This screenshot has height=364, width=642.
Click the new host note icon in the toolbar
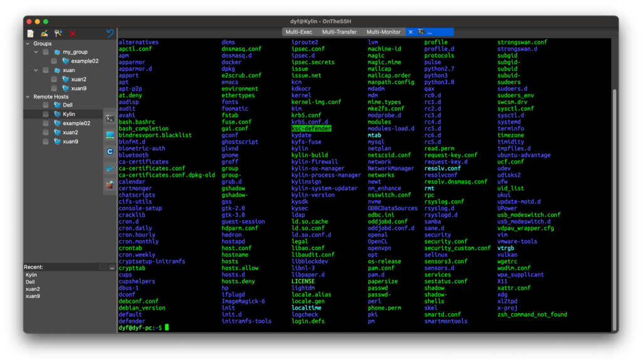[30, 33]
